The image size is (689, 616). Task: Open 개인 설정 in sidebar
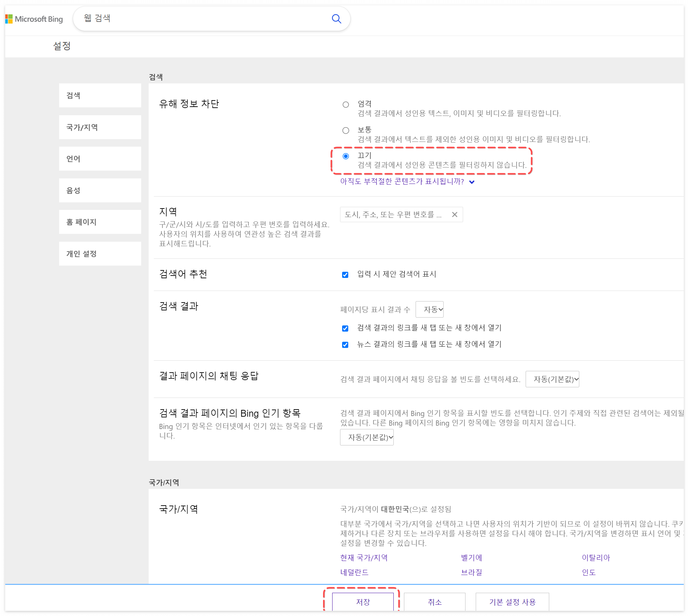click(100, 254)
